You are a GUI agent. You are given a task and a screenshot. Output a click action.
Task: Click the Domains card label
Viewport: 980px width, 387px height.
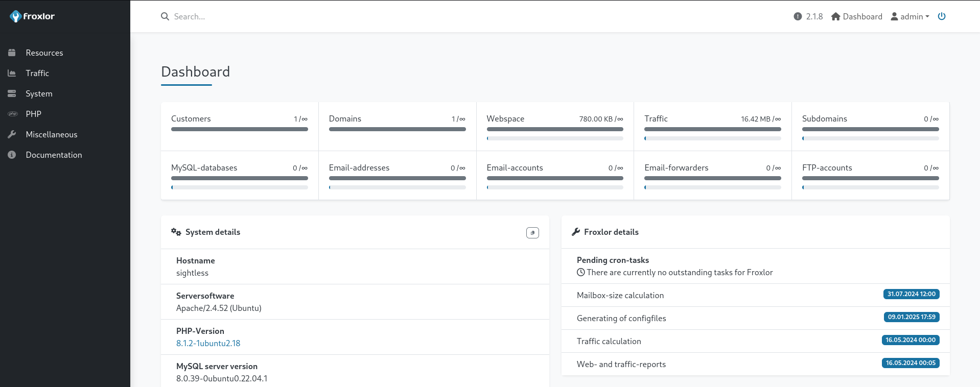345,118
